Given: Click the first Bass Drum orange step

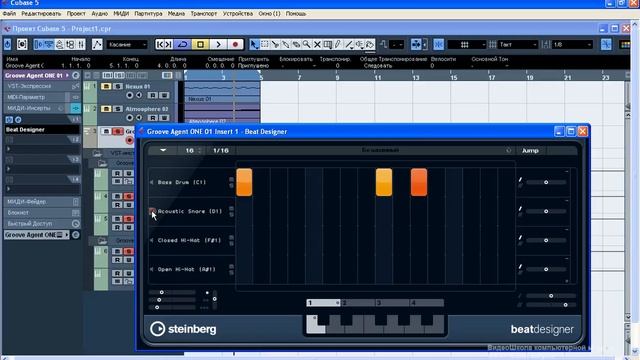Looking at the screenshot, I should (x=244, y=182).
